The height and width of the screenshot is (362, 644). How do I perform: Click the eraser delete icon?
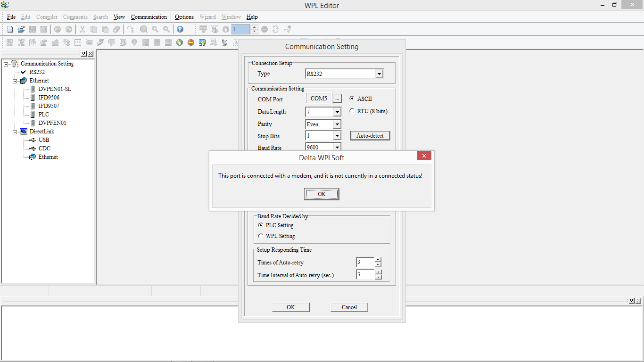116,29
